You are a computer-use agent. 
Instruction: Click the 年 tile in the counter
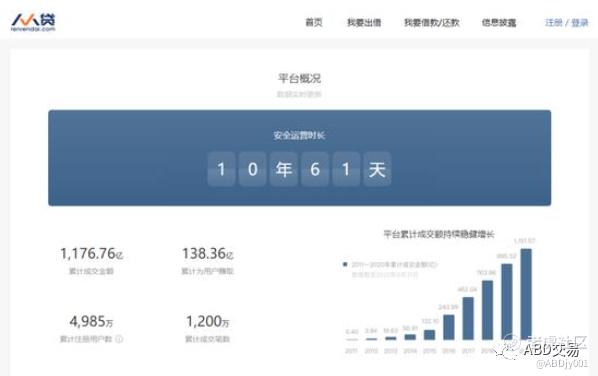tap(283, 169)
